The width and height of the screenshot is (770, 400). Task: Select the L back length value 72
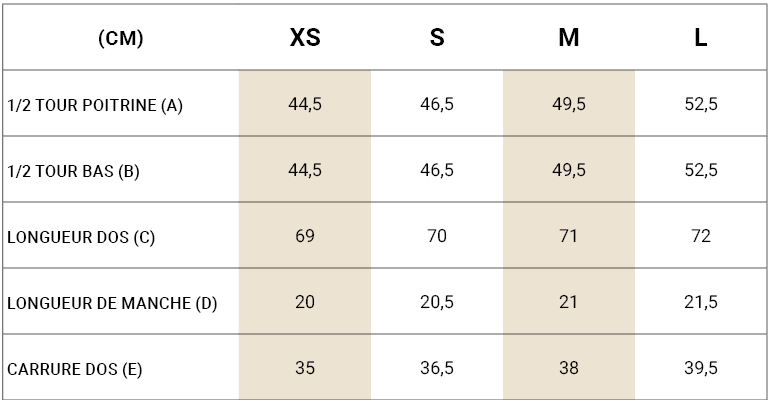coord(701,236)
